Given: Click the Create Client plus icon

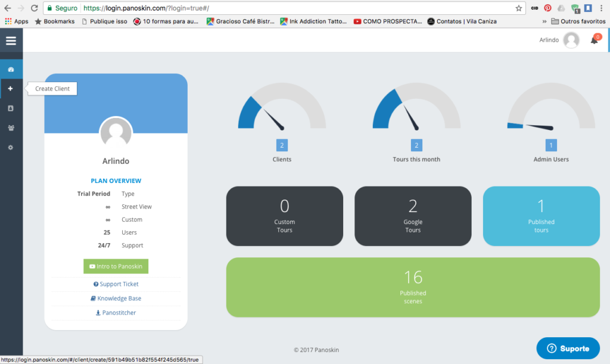Looking at the screenshot, I should coord(11,89).
